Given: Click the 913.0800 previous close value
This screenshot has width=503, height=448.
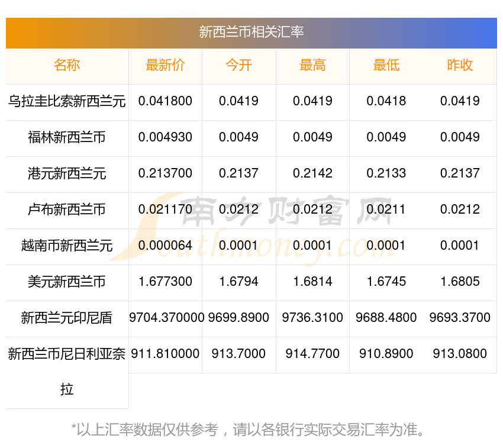Looking at the screenshot, I should click(x=460, y=354).
